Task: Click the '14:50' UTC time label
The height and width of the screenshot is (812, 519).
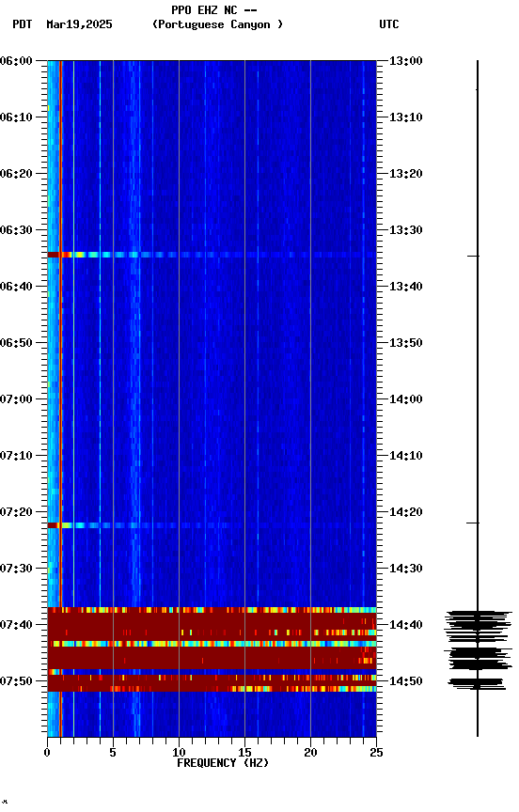Action: (406, 681)
